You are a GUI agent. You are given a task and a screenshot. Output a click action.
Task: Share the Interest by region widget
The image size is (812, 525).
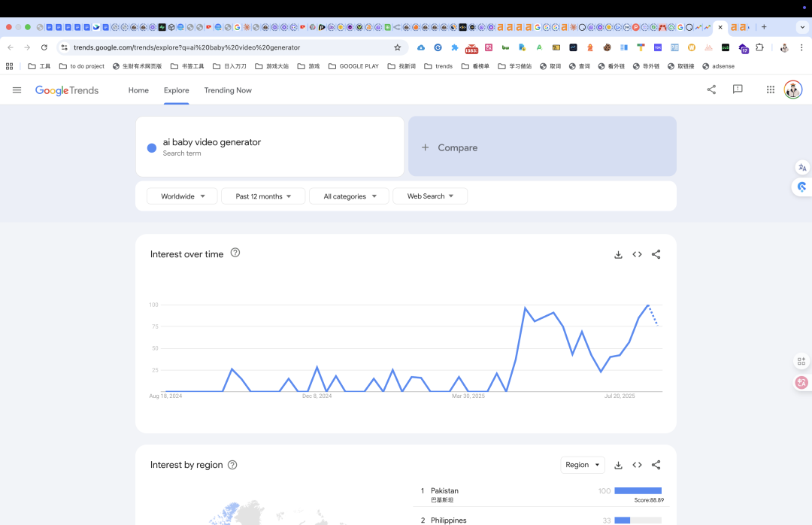pyautogui.click(x=656, y=465)
